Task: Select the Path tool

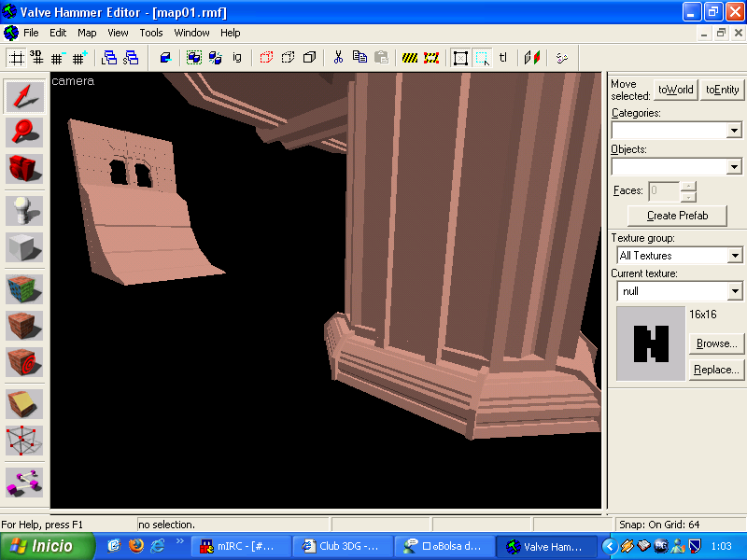Action: (x=24, y=483)
